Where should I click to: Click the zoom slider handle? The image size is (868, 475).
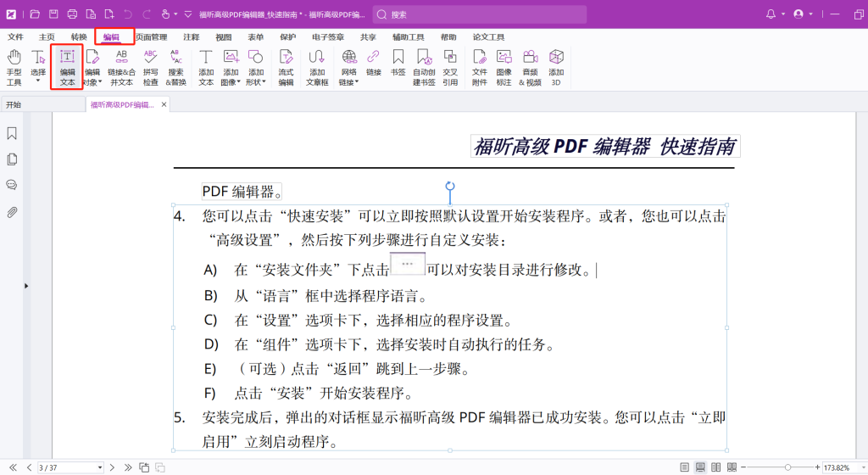(787, 468)
